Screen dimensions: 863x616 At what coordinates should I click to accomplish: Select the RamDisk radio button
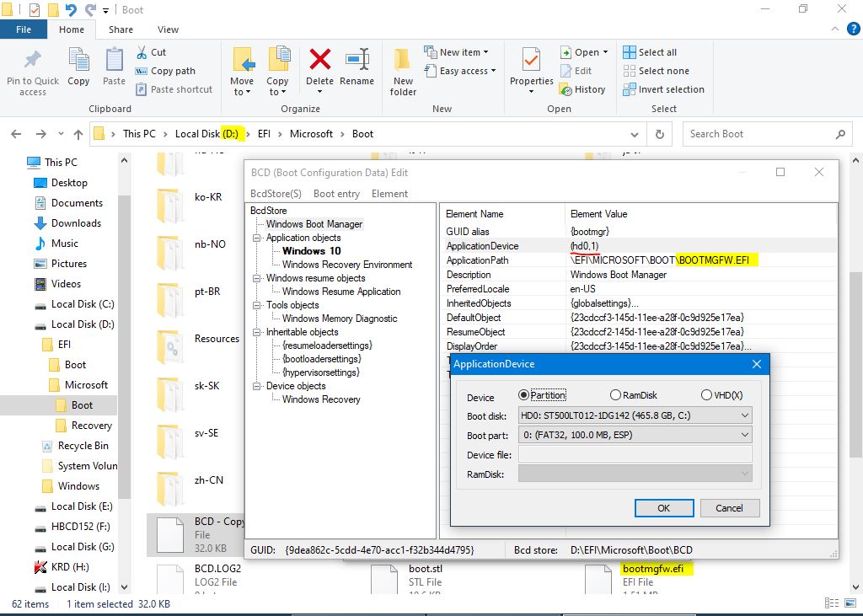tap(615, 395)
